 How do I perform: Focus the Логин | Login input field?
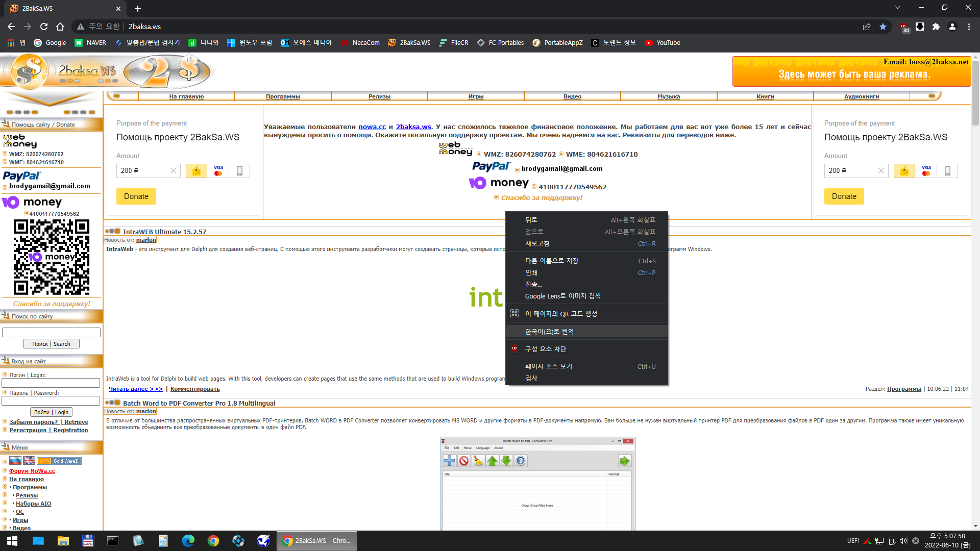pos(51,383)
